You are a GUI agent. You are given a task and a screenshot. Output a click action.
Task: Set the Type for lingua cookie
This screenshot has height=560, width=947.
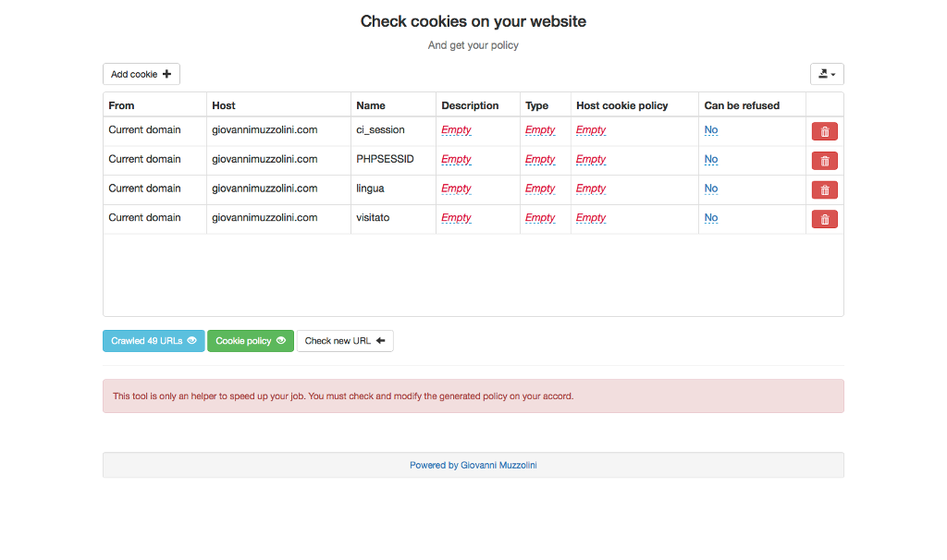click(540, 189)
